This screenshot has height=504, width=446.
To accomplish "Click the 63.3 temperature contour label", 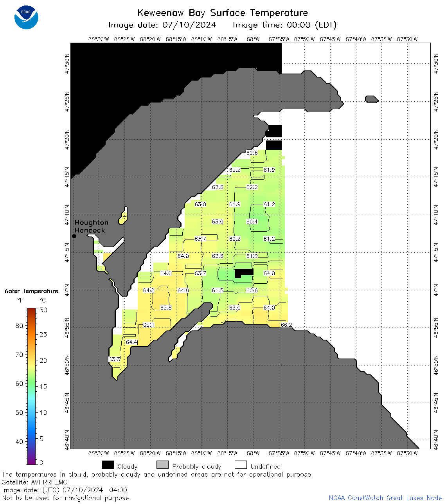I will click(114, 359).
